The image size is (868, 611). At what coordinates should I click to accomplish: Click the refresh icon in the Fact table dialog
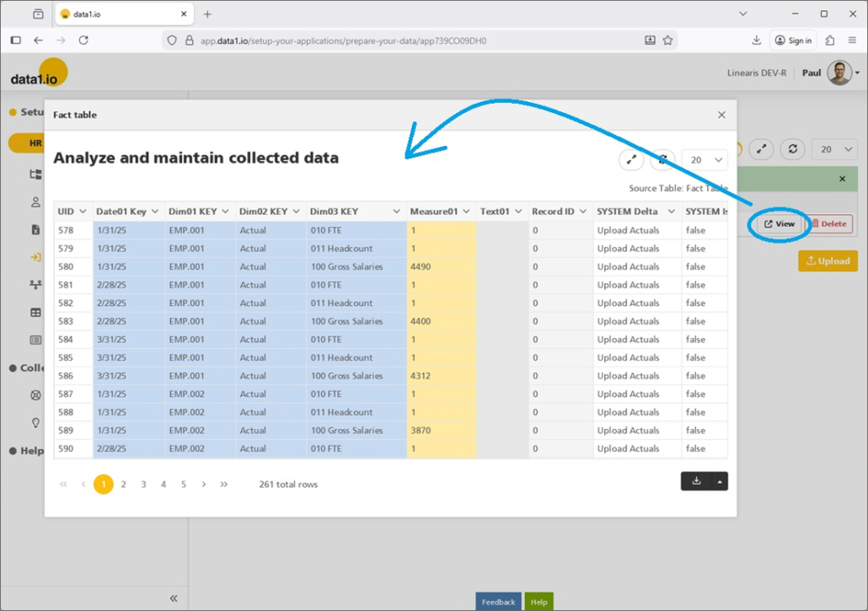coord(662,159)
